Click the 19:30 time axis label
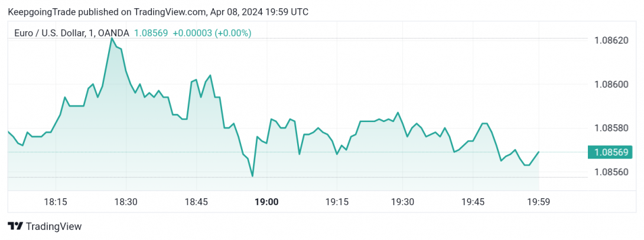 point(402,202)
